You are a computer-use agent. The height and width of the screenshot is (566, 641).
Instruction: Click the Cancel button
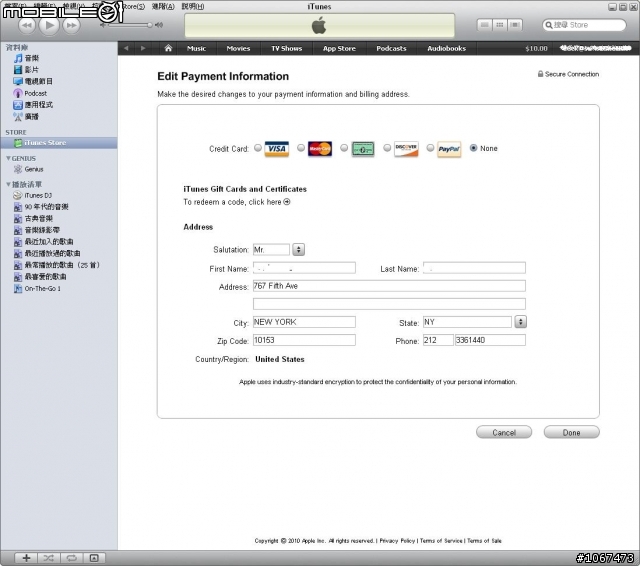pos(504,432)
